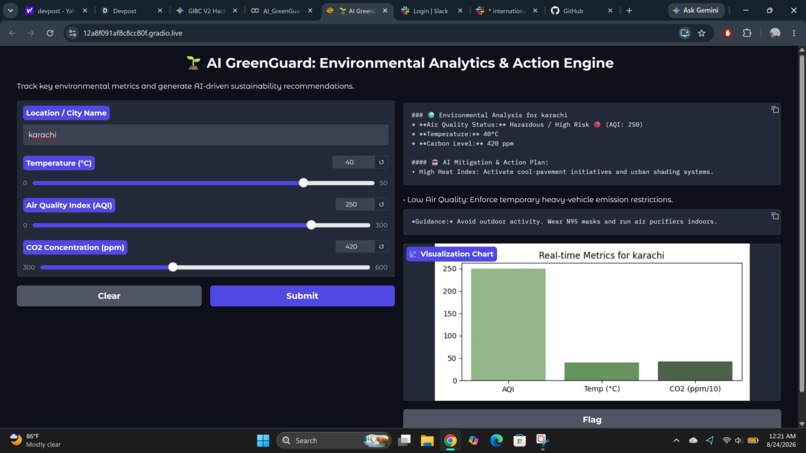The width and height of the screenshot is (806, 453).
Task: Click the AQI number box showing 250
Action: tap(355, 204)
